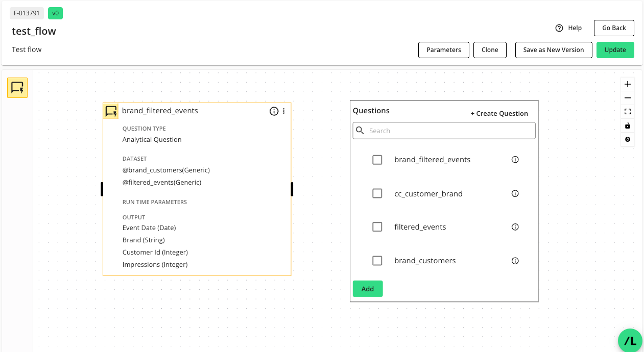The height and width of the screenshot is (352, 644).
Task: Select the cc_customer_brand checkbox
Action: pos(377,193)
